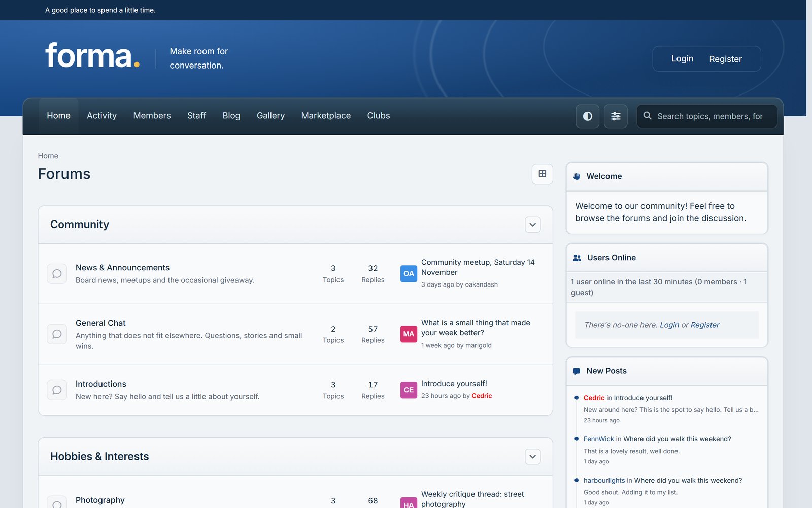
Task: Open the Members nav item
Action: [152, 116]
